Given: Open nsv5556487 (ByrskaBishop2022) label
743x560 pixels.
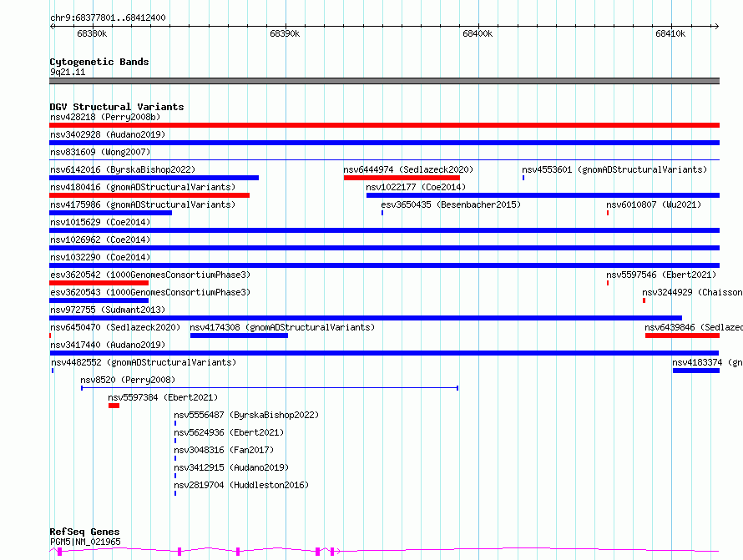Looking at the screenshot, I should [246, 415].
